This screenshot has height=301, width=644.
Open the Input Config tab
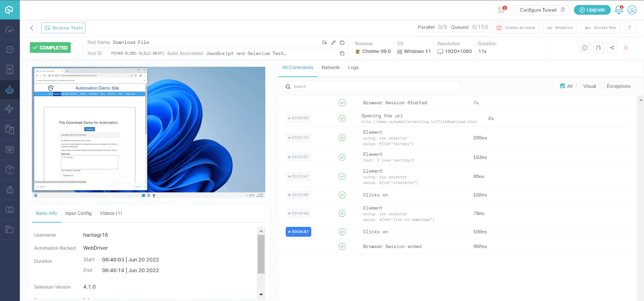pyautogui.click(x=78, y=213)
